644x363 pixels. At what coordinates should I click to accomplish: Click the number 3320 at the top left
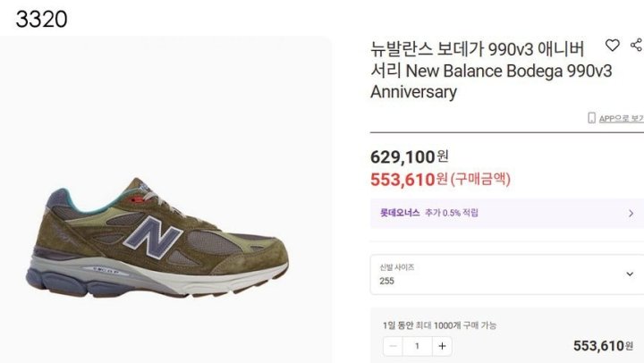coord(41,19)
